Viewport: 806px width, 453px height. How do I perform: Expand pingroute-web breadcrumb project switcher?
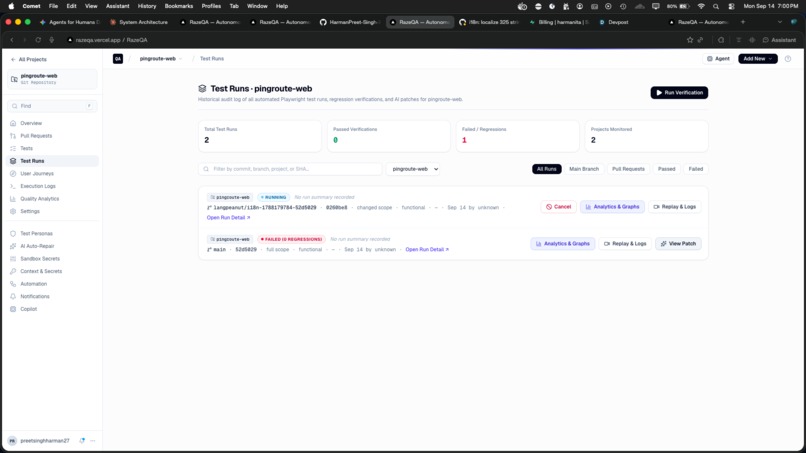point(160,59)
